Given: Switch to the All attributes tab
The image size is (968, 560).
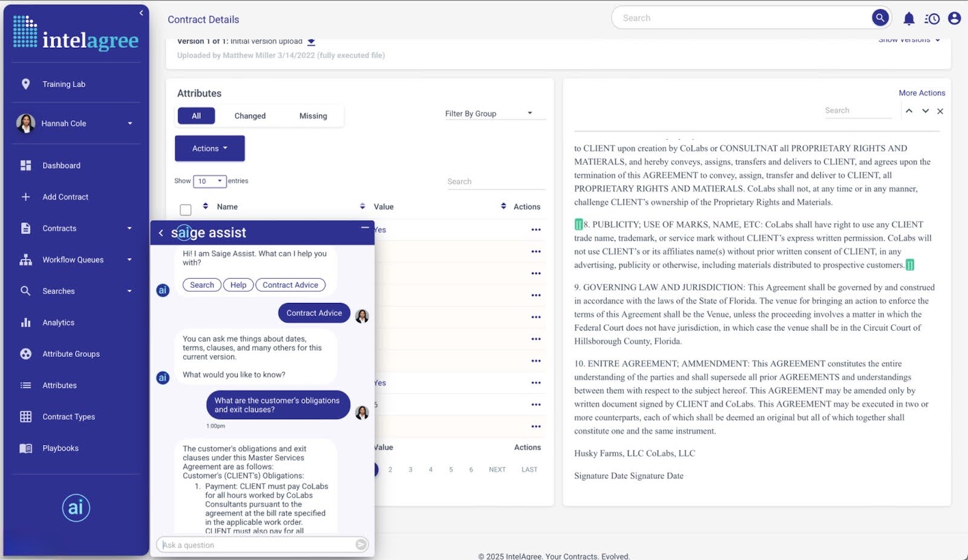Looking at the screenshot, I should pos(196,116).
